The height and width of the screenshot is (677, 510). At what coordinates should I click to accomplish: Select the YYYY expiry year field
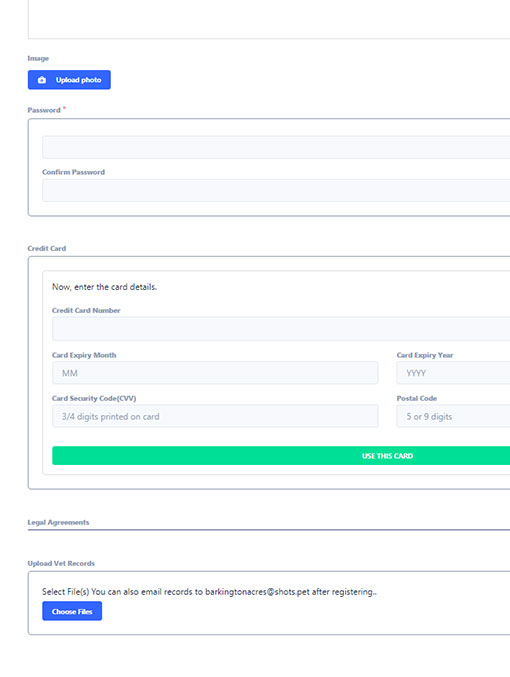pyautogui.click(x=453, y=373)
